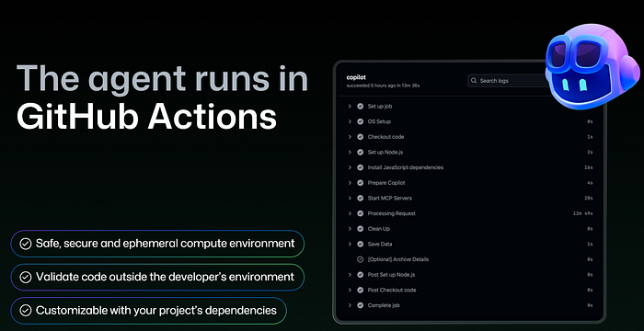644x331 pixels.
Task: Open the 'Processing Request' step label
Action: 391,213
